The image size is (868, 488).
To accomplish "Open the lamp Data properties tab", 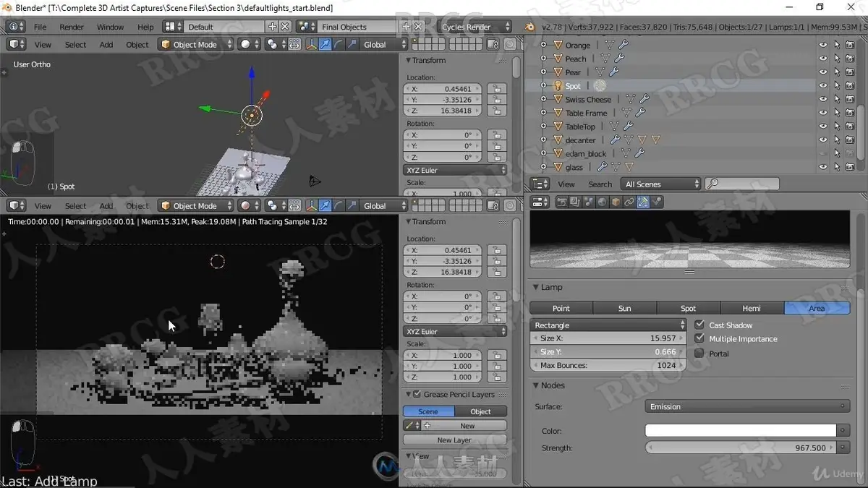I will coord(643,202).
